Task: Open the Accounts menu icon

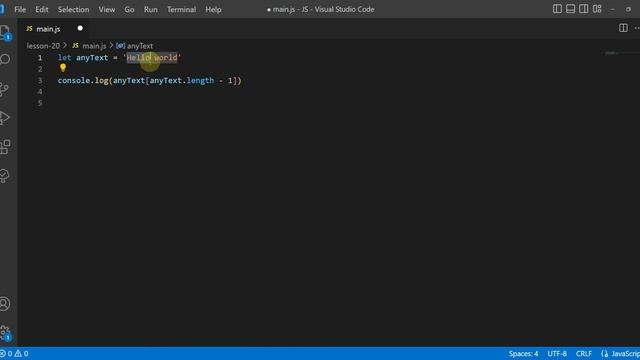Action: tap(4, 304)
